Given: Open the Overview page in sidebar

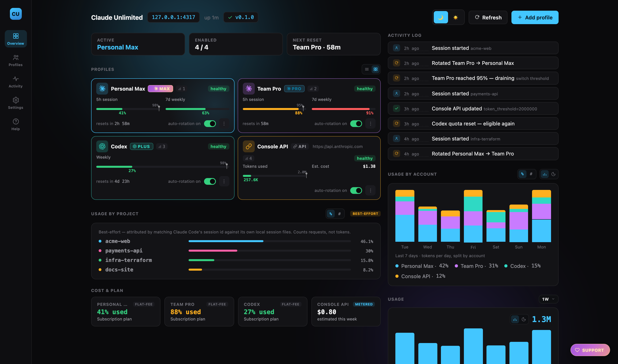Looking at the screenshot, I should pos(16,39).
